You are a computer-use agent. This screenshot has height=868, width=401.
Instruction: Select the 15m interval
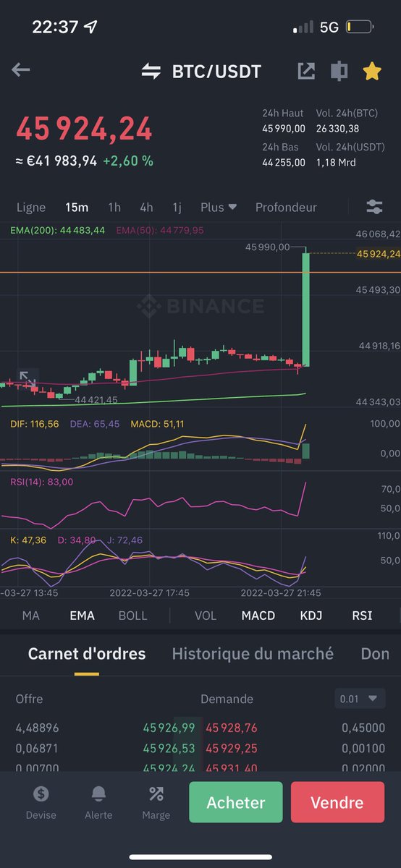click(77, 207)
